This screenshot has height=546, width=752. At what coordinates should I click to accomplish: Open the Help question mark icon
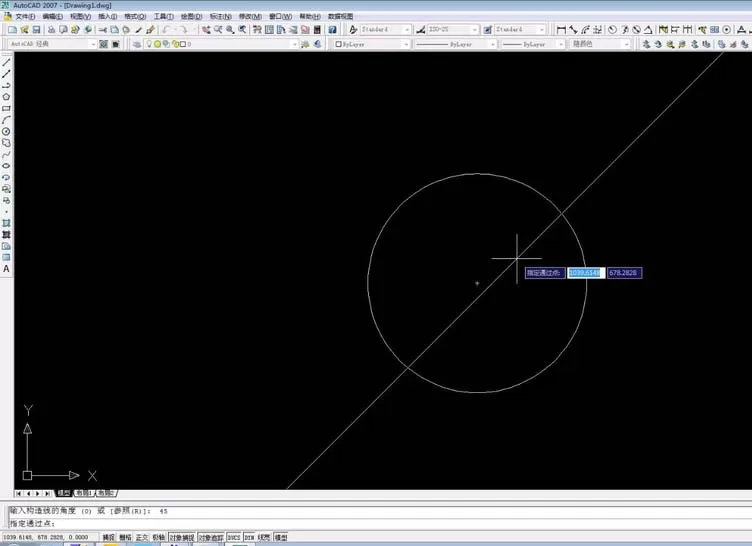(x=332, y=30)
